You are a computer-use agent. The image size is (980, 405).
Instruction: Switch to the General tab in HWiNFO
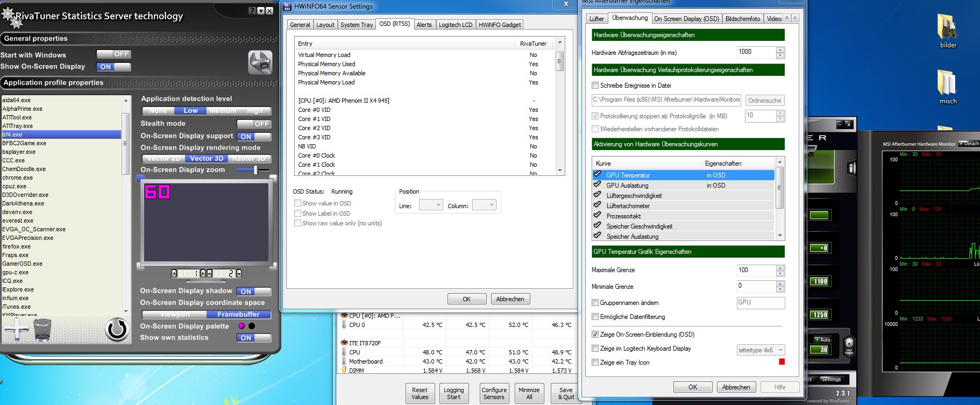click(x=300, y=25)
